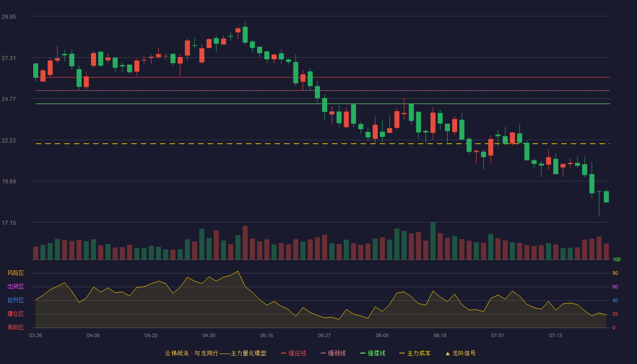Click the 04-08 date label
The height and width of the screenshot is (364, 637).
93,335
